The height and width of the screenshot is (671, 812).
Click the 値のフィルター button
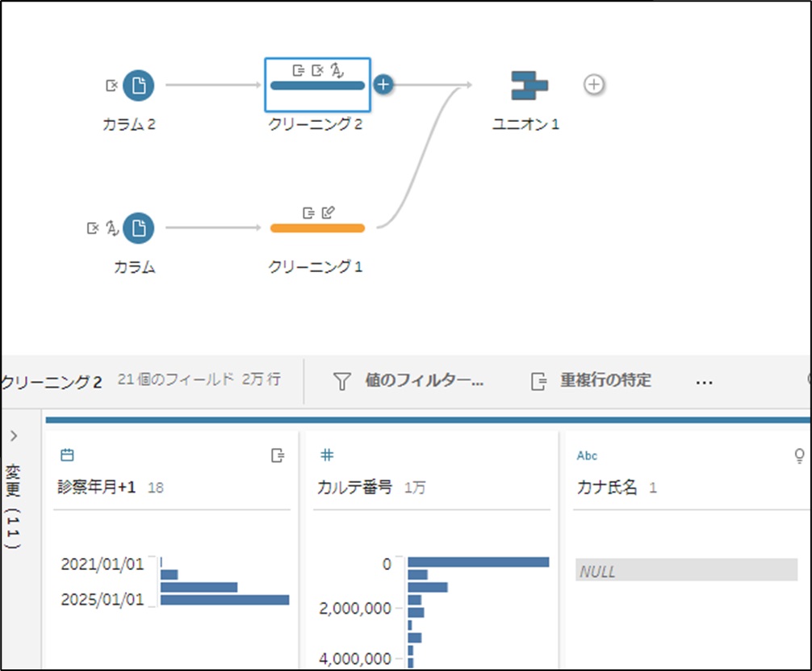424,380
